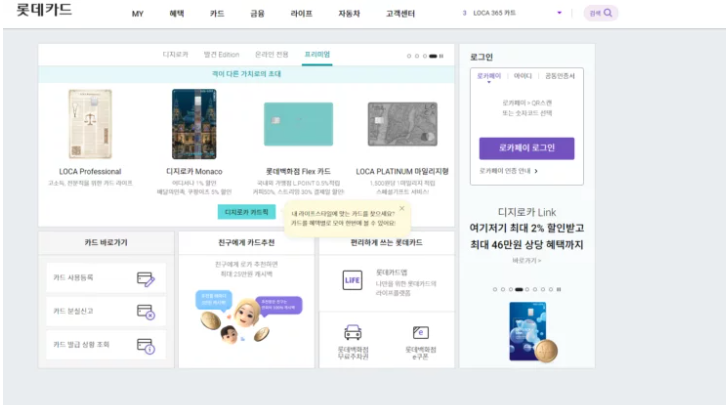Pause the promo banner carousel

pos(559,289)
